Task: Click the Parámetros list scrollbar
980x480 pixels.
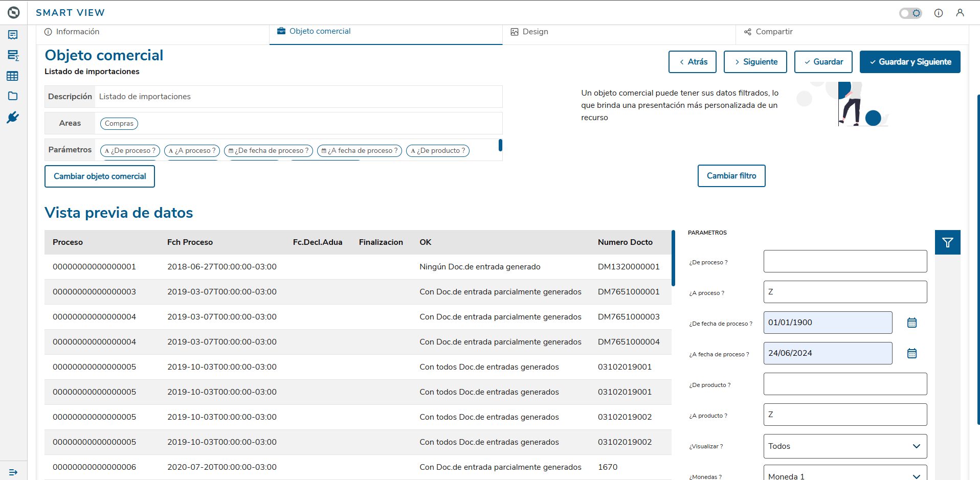Action: tap(500, 145)
